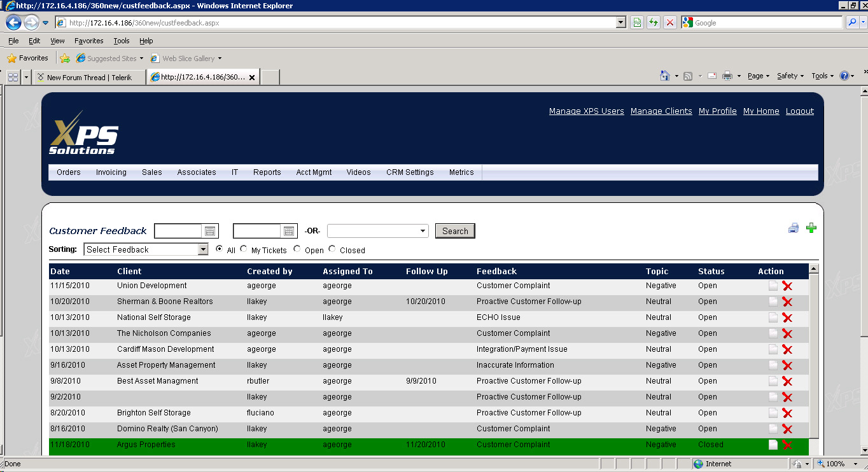
Task: Open the first date calendar picker icon
Action: click(x=210, y=231)
